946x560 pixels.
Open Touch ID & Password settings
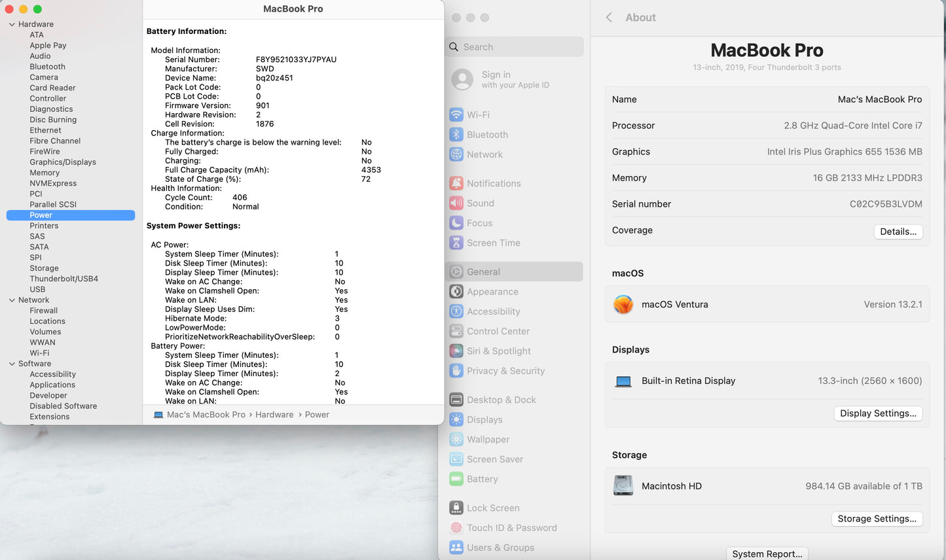[x=512, y=527]
